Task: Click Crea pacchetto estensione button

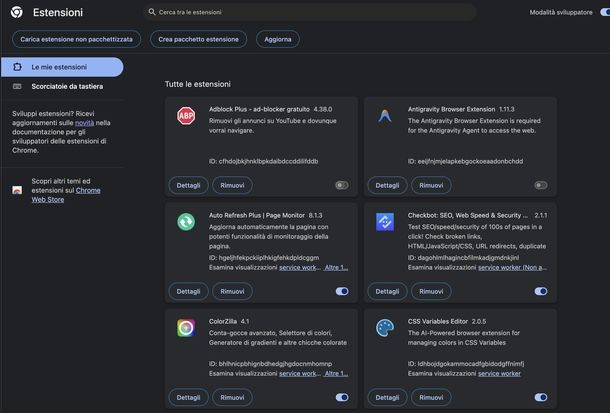Action: click(198, 39)
